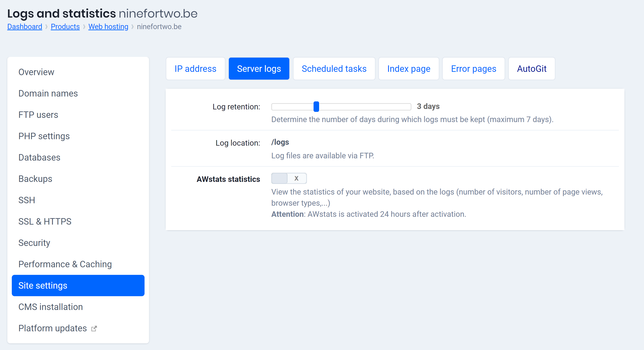Go to Domain names section
The height and width of the screenshot is (350, 644).
tap(78, 93)
